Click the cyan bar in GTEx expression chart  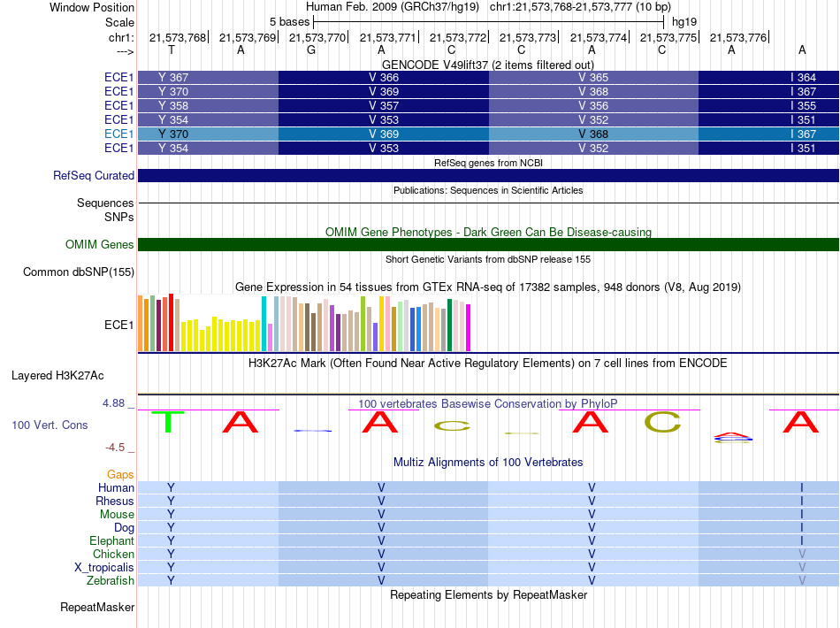[263, 324]
